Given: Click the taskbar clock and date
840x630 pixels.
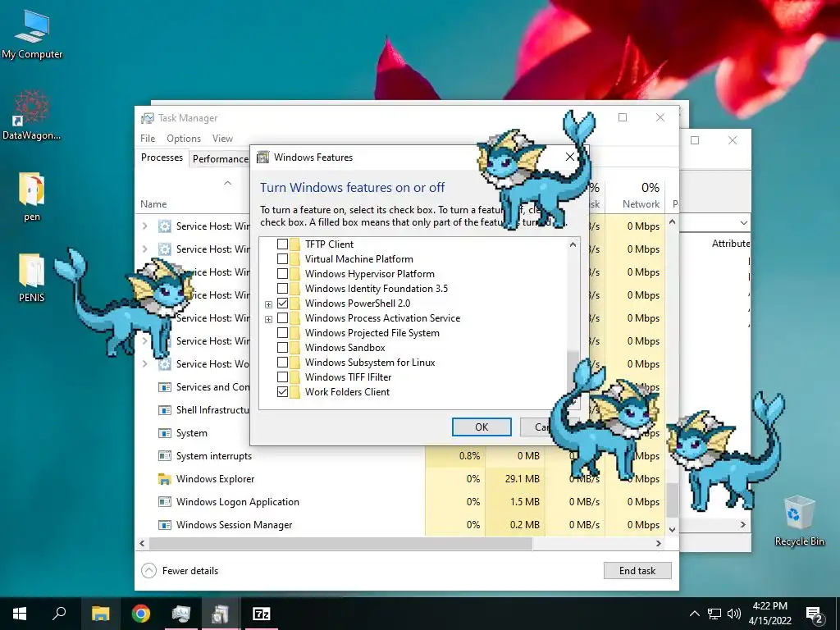Looking at the screenshot, I should (x=769, y=614).
